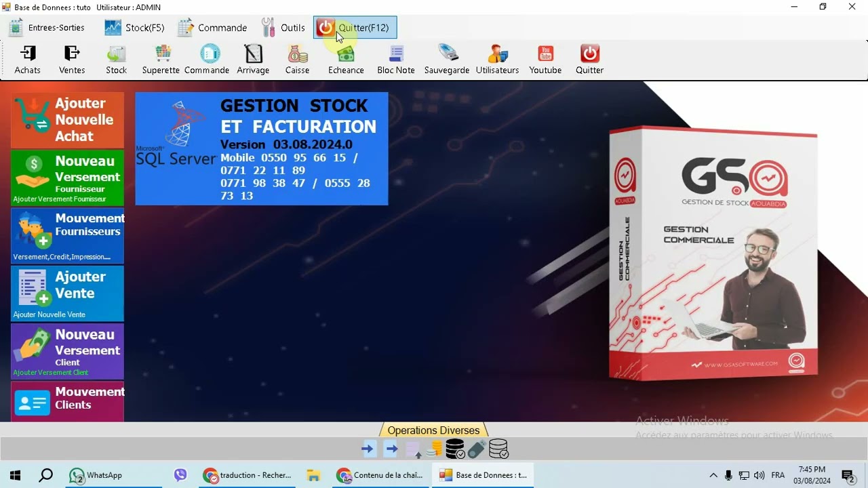
Task: Click the black database check icon
Action: coord(455,449)
